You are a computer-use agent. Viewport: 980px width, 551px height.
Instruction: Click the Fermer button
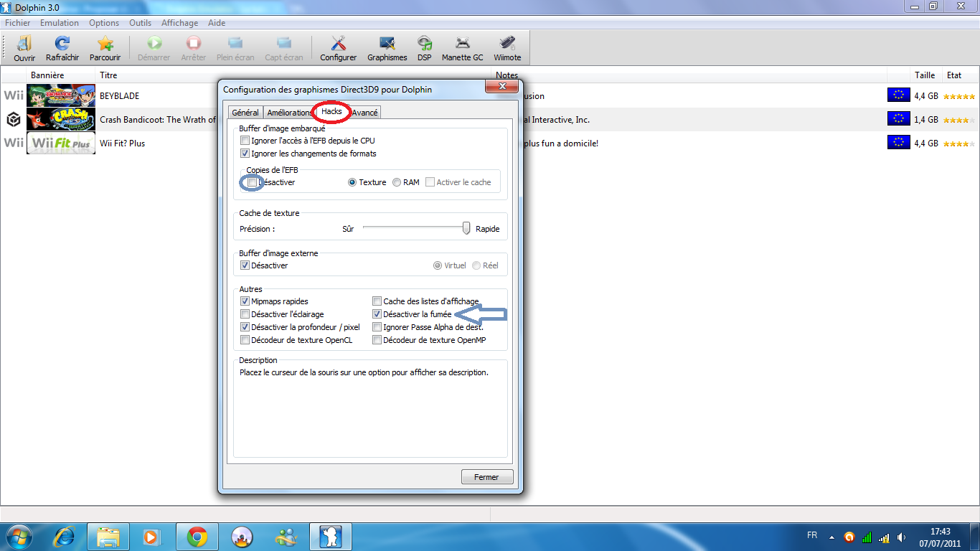pos(486,477)
